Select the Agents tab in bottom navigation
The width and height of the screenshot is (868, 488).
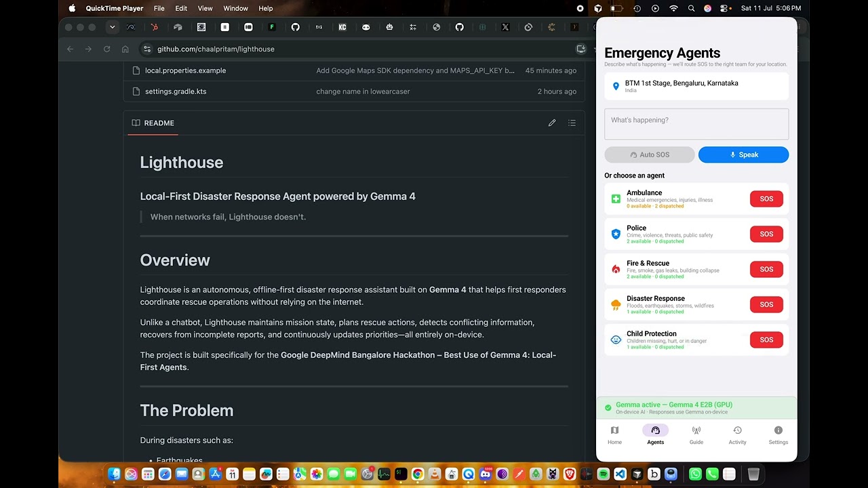655,435
